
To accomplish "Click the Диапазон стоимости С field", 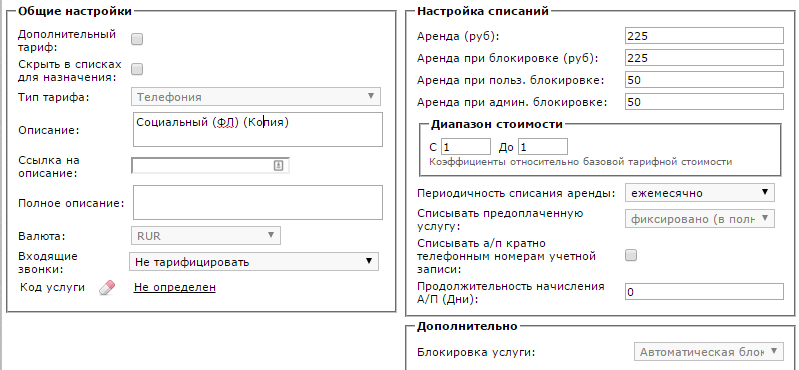I will coord(466,147).
